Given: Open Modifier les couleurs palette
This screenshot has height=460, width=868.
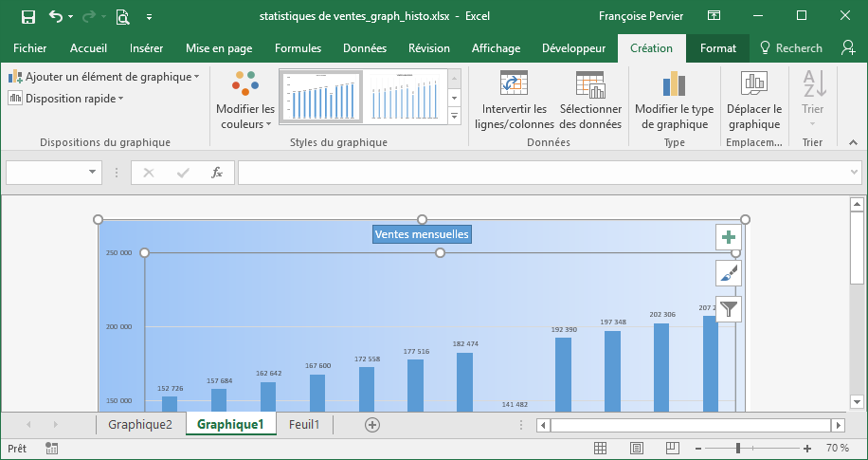Looking at the screenshot, I should click(x=245, y=100).
